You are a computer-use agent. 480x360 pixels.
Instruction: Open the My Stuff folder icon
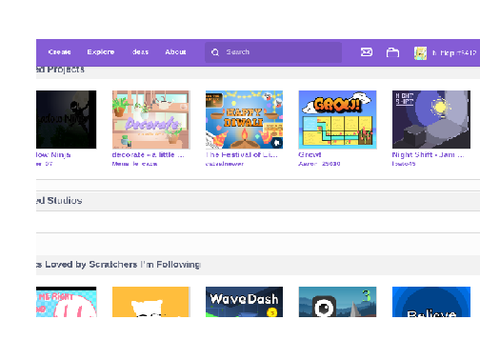point(393,52)
